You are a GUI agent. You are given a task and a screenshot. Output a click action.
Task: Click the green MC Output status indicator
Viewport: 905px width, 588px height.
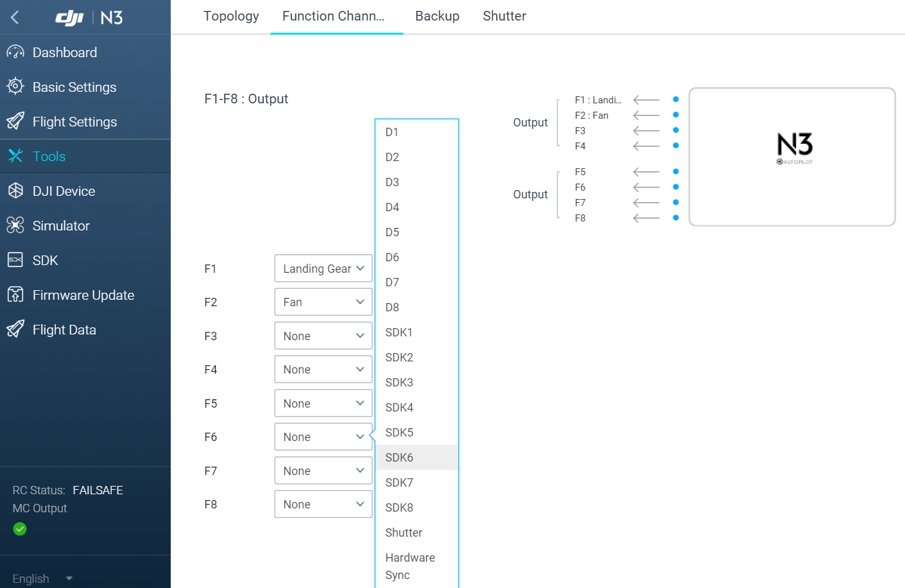point(20,529)
